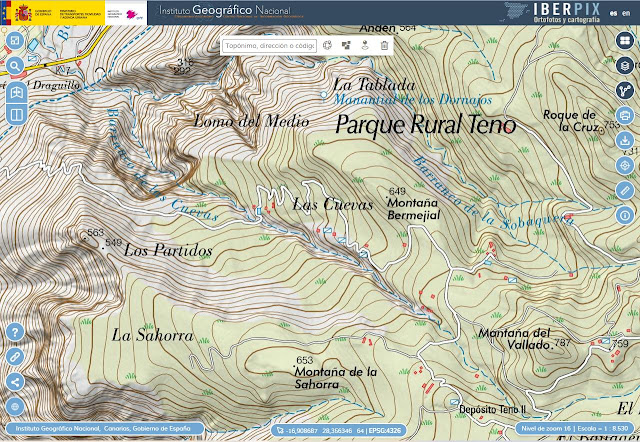The image size is (640, 442).
Task: Click the coordinates display EPSG:4326
Action: tap(339, 430)
